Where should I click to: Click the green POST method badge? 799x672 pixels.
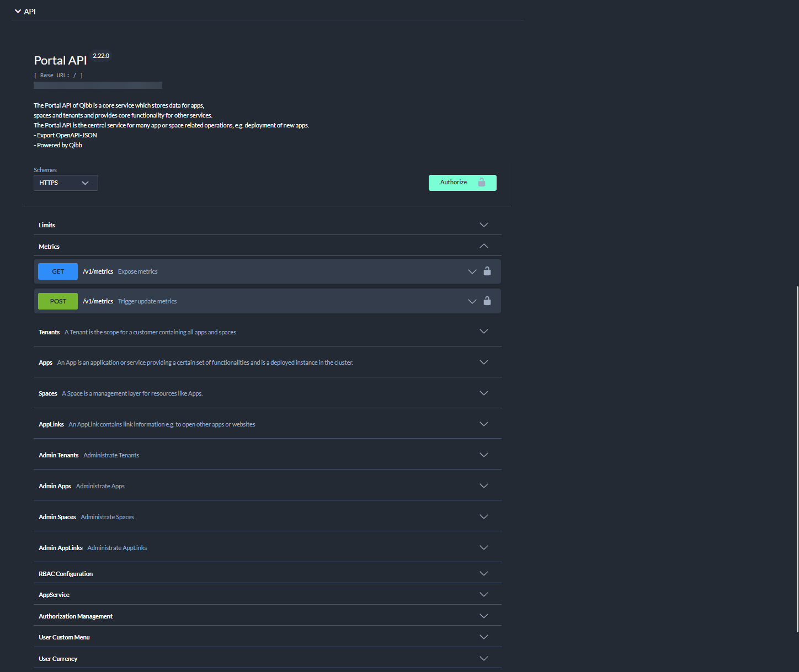(58, 301)
